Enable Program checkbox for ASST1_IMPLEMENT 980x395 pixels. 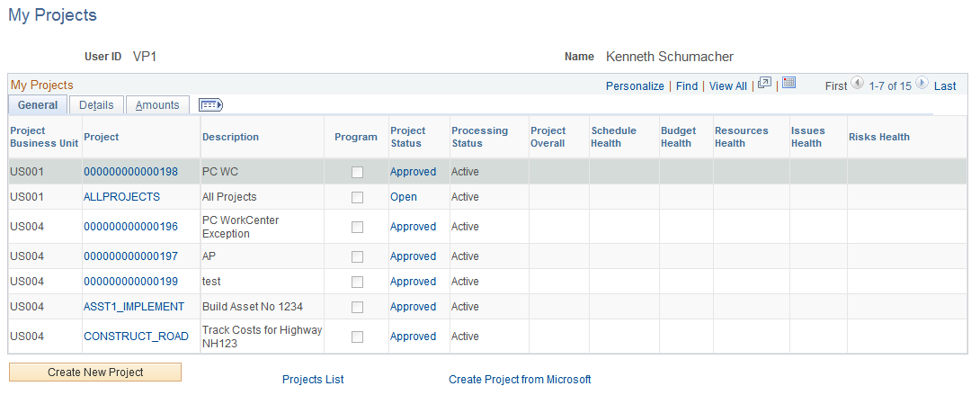click(357, 307)
